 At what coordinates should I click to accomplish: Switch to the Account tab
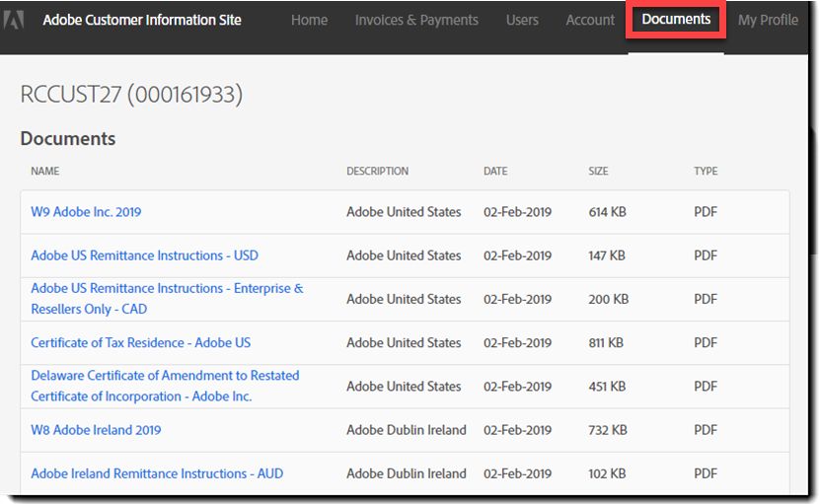pos(590,20)
